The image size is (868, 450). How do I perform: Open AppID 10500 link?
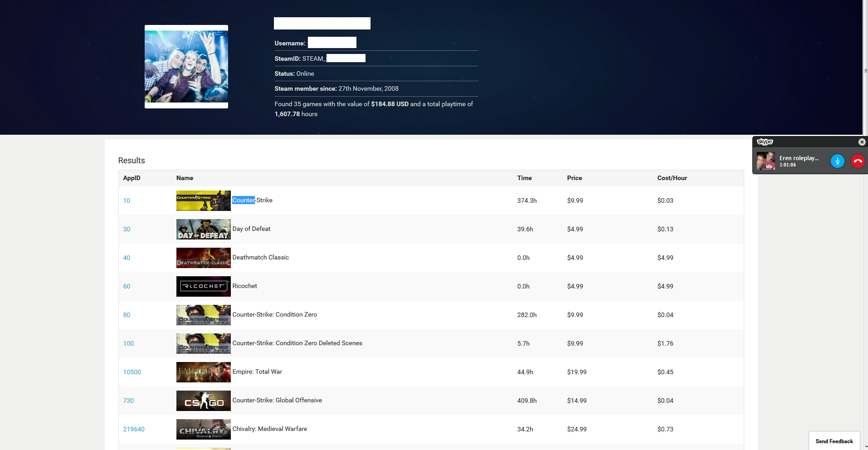(132, 372)
